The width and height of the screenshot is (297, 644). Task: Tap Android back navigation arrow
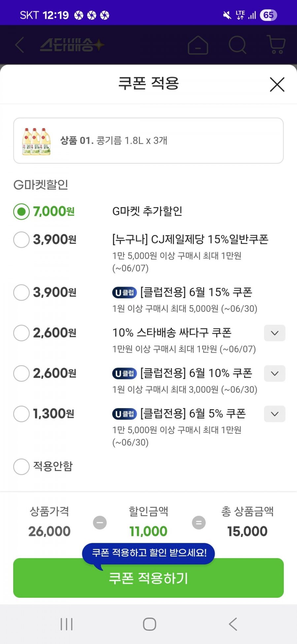pos(233,624)
